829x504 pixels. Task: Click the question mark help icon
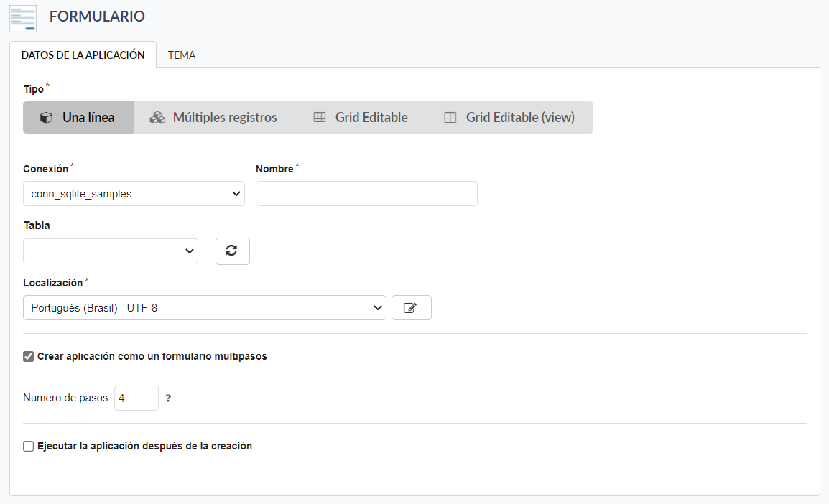pos(168,398)
